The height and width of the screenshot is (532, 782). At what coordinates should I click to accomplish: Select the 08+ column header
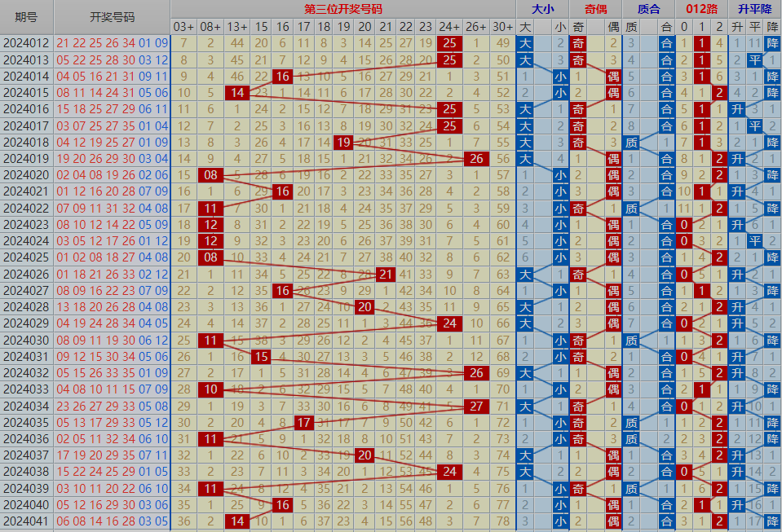tap(210, 27)
